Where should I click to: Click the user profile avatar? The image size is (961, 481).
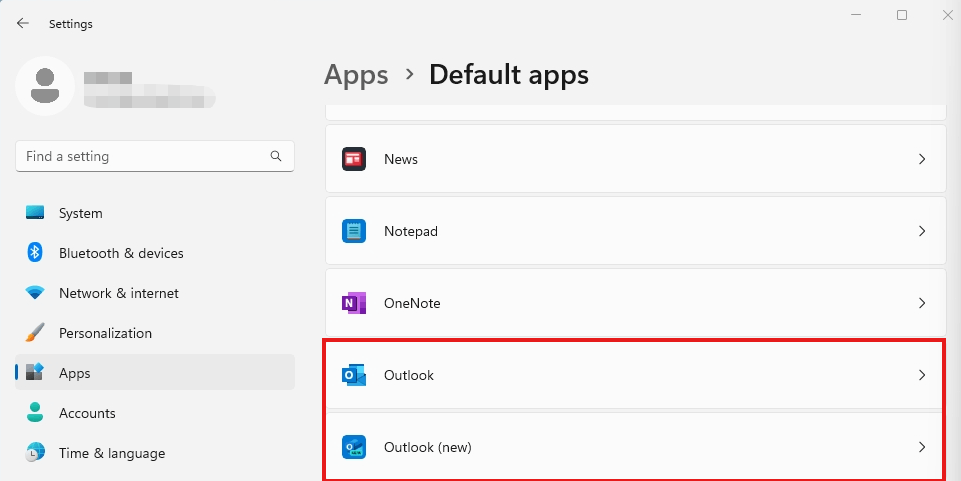pos(45,86)
